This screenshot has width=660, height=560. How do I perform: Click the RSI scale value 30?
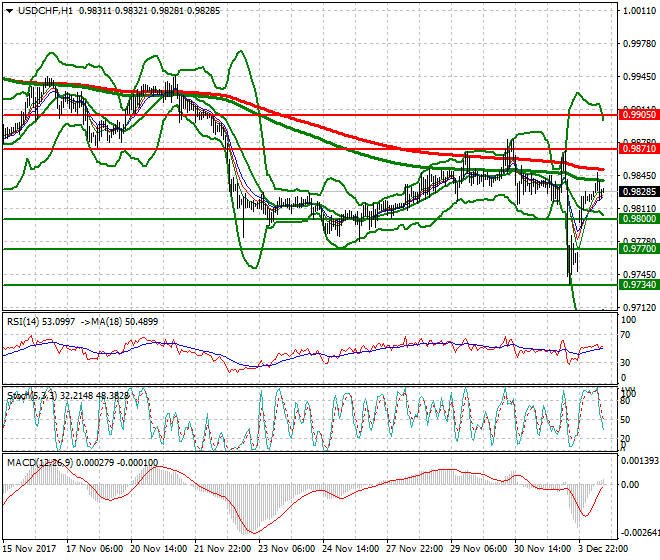point(626,363)
